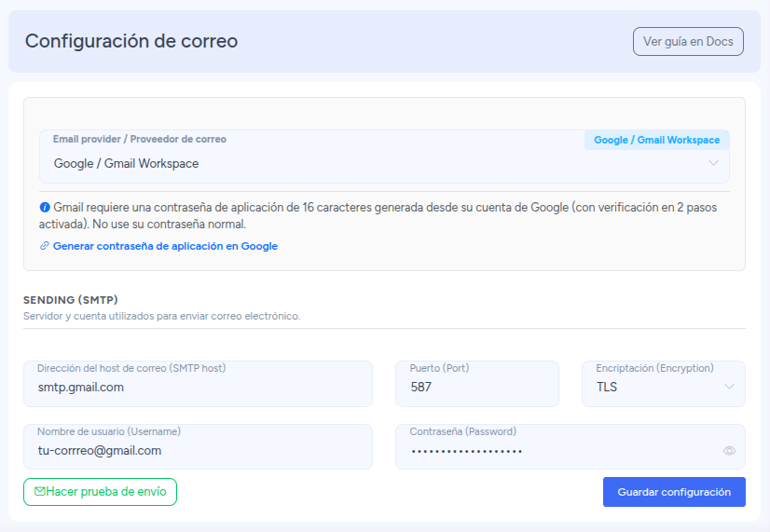Focus the SMTP host field smtp.gmail.com
770x532 pixels.
198,384
